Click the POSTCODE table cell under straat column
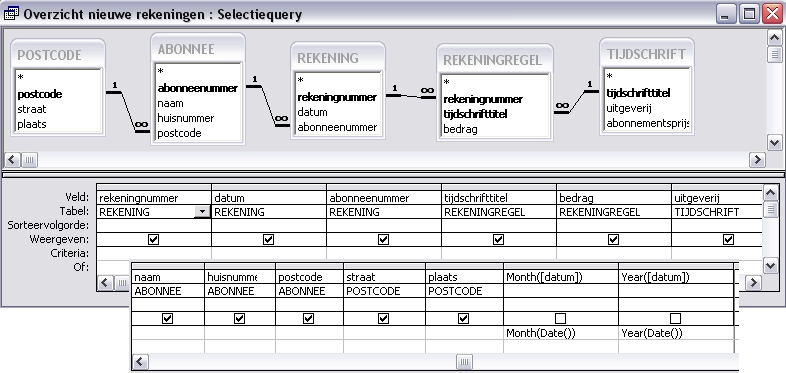 (x=384, y=291)
